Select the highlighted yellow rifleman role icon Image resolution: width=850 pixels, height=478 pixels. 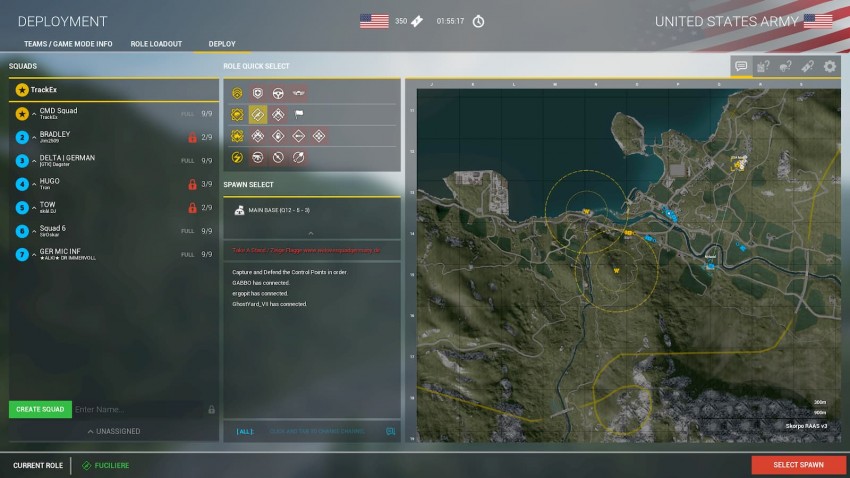257,114
